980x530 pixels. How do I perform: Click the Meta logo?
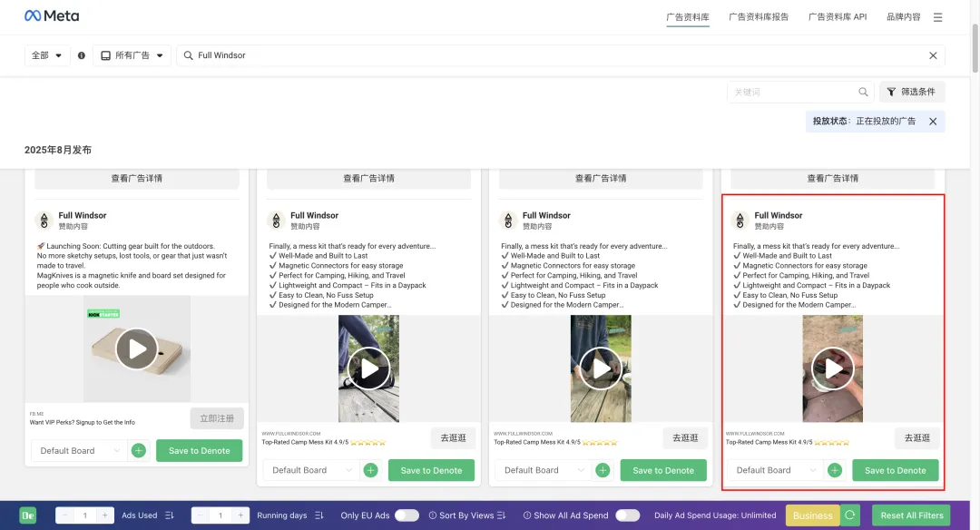click(51, 16)
